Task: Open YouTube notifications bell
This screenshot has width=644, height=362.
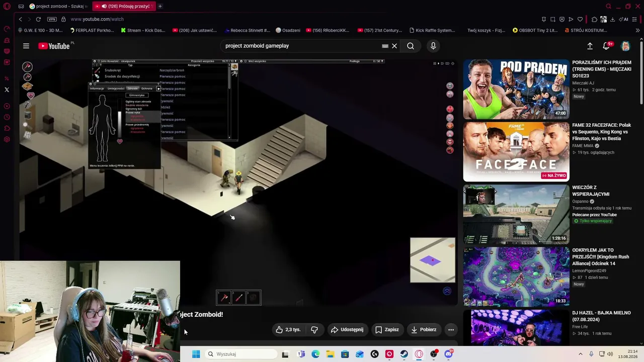Action: tap(607, 46)
